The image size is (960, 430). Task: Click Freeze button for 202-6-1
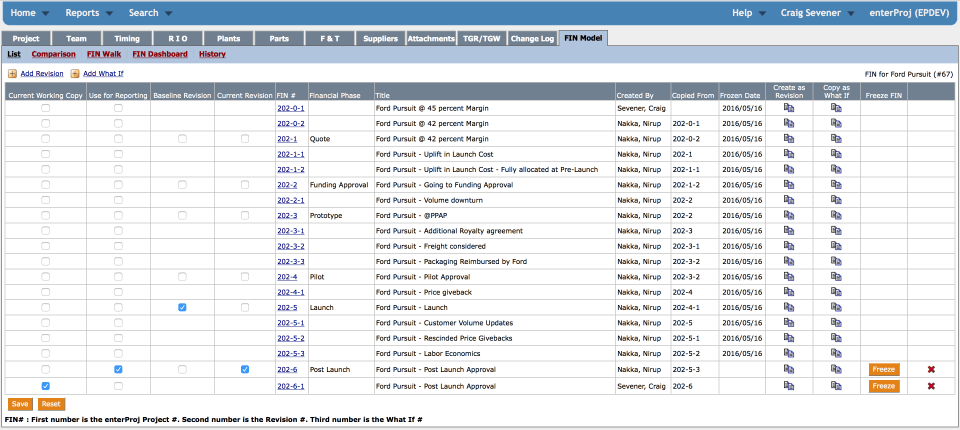click(883, 386)
